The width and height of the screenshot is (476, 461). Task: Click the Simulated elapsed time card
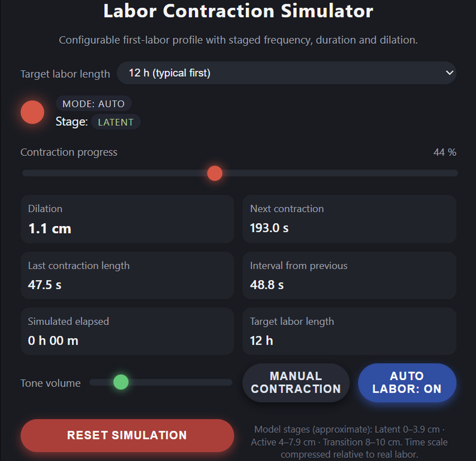tap(127, 331)
